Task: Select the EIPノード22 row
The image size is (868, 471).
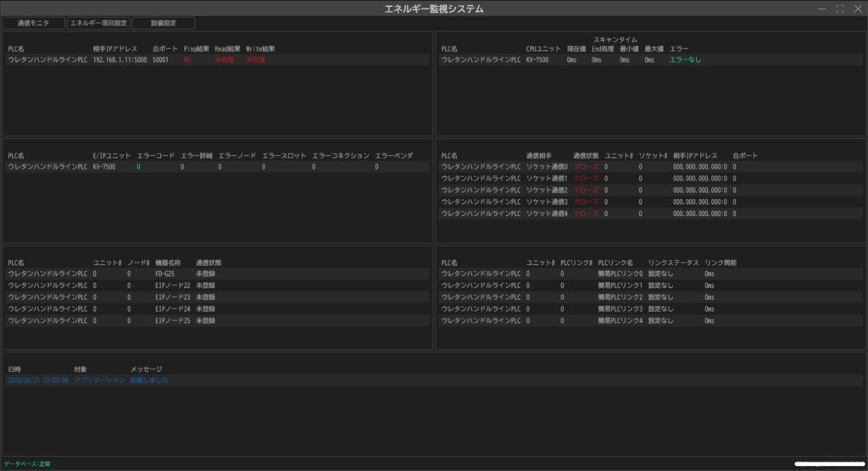Action: pyautogui.click(x=217, y=285)
